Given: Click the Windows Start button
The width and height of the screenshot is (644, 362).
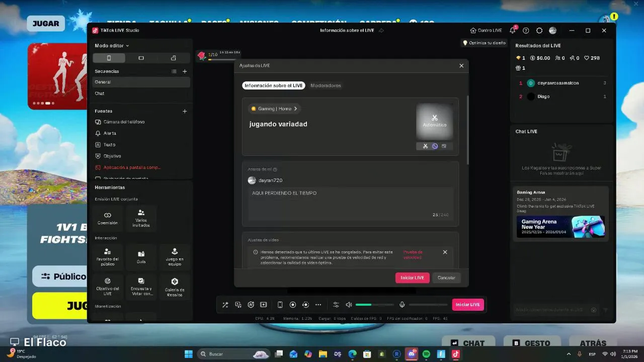Looking at the screenshot, I should tap(189, 354).
